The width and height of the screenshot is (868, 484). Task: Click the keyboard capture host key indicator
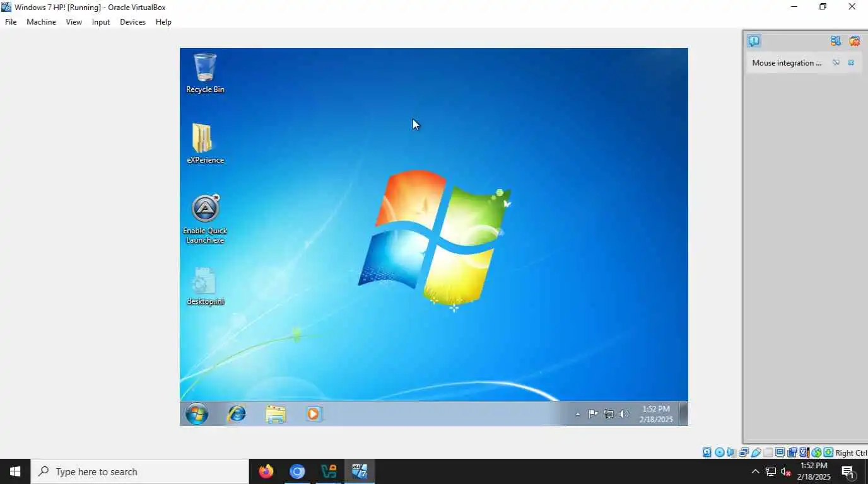828,452
